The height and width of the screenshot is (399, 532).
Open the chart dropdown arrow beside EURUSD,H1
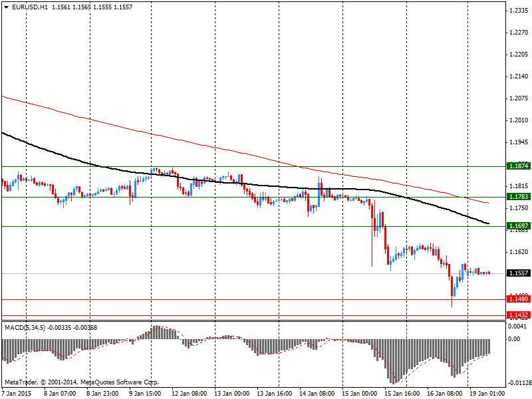click(7, 7)
